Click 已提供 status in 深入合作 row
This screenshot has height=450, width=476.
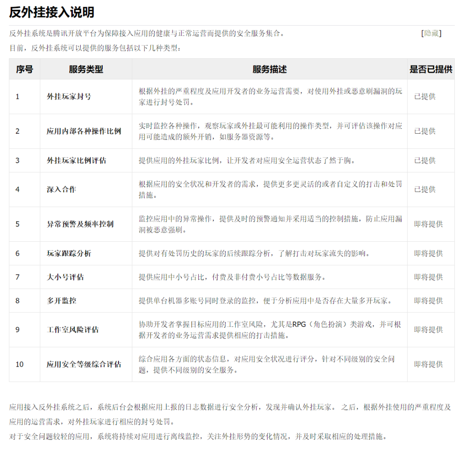425,190
